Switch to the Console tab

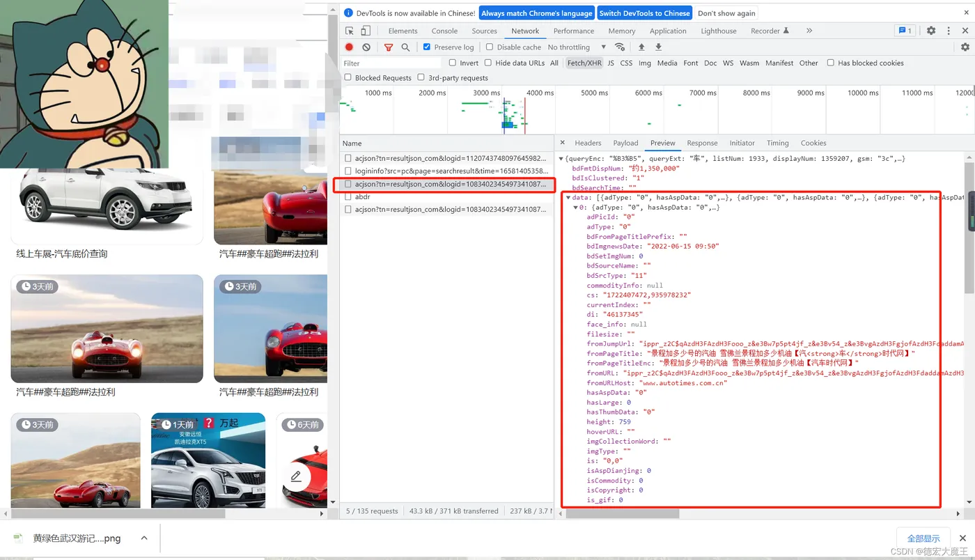pos(444,31)
